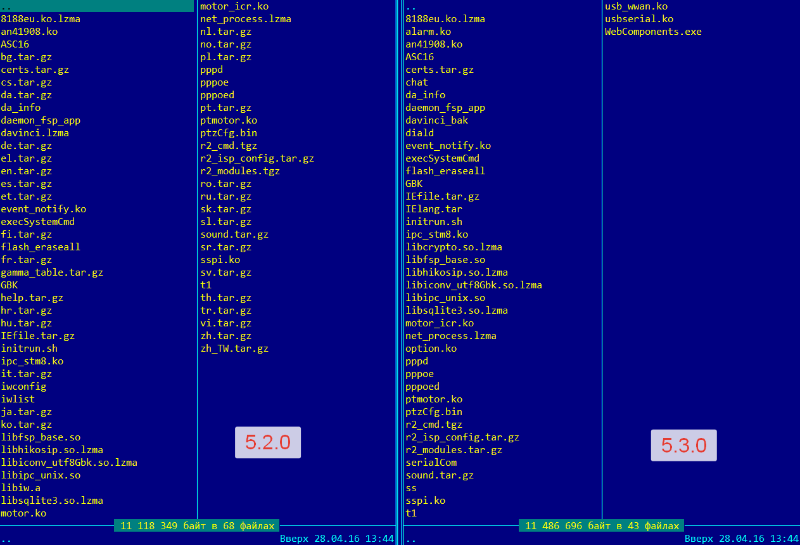Select motor.ko file entry
This screenshot has height=545, width=800.
click(x=23, y=513)
